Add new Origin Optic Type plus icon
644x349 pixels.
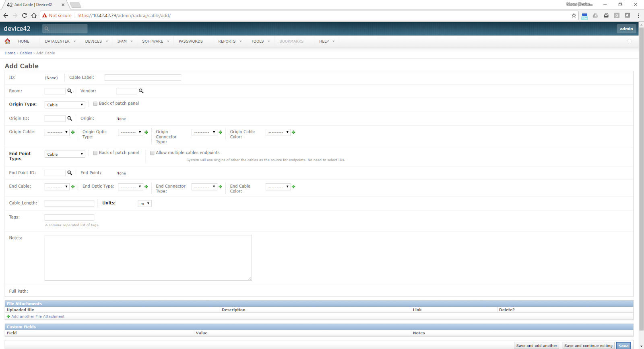click(x=146, y=132)
